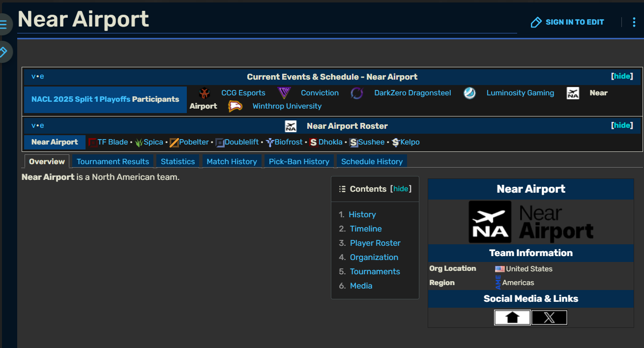Screen dimensions: 644x348
Task: Click the edit link in Roster navbox
Action: click(x=42, y=126)
